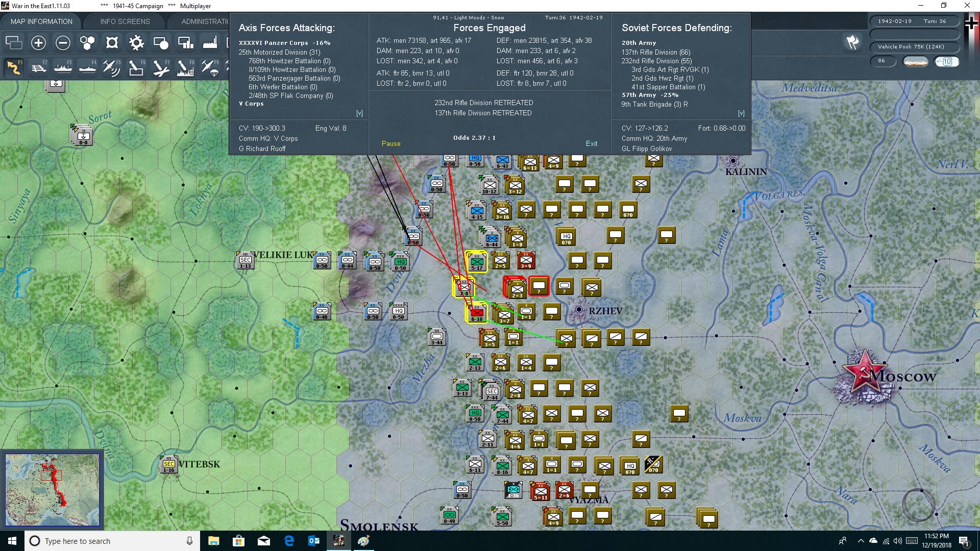
Task: Click the zoom in plus icon
Action: coord(38,43)
